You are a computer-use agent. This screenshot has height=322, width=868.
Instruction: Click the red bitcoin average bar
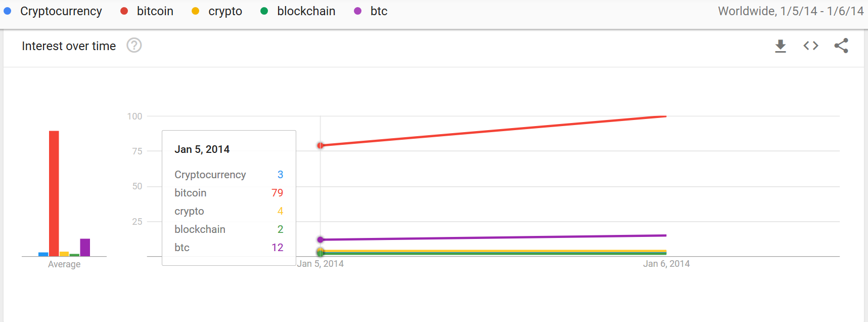54,193
